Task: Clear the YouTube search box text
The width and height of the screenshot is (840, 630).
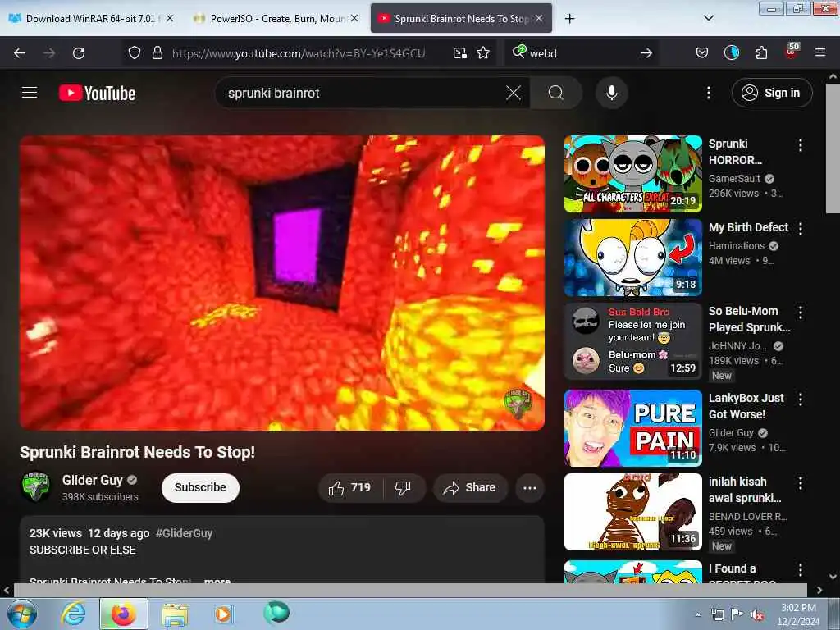Action: click(514, 93)
